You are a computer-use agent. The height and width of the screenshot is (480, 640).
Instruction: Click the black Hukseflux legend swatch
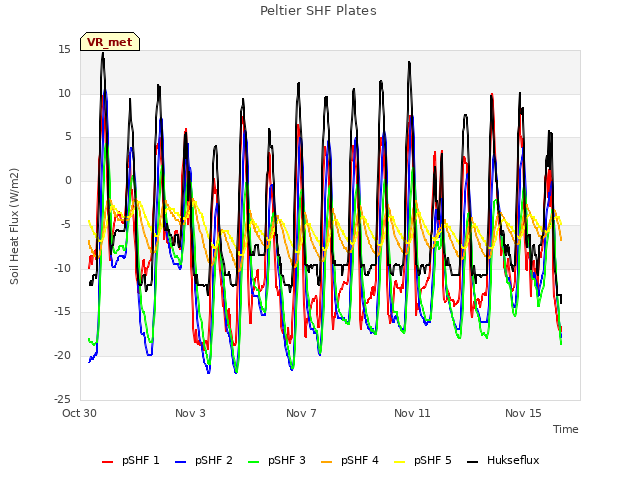pyautogui.click(x=473, y=462)
